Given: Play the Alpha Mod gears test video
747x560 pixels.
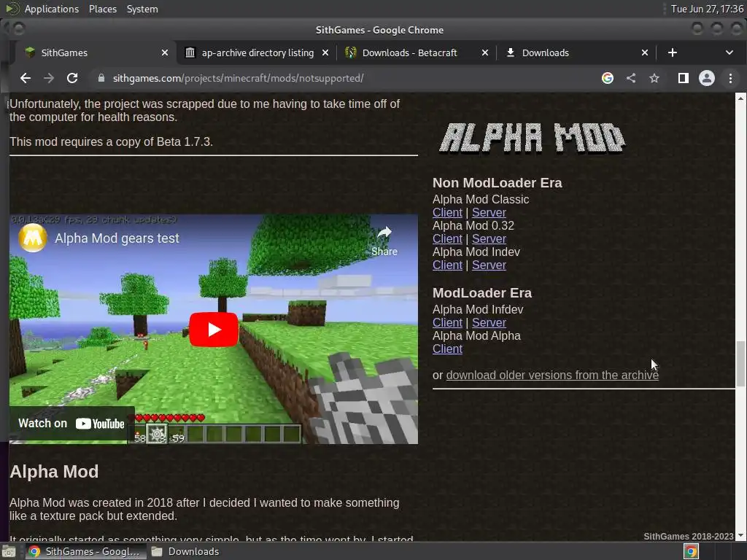Looking at the screenshot, I should (x=214, y=330).
